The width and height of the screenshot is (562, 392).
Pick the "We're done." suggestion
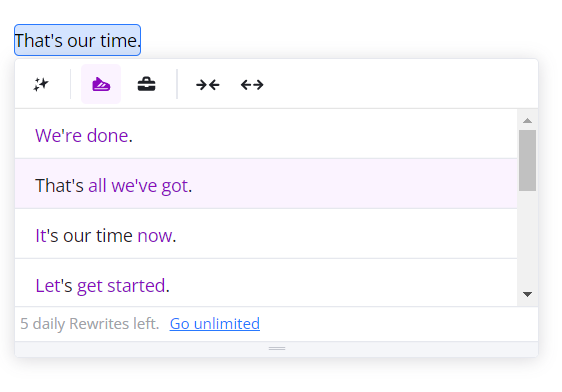(x=266, y=134)
